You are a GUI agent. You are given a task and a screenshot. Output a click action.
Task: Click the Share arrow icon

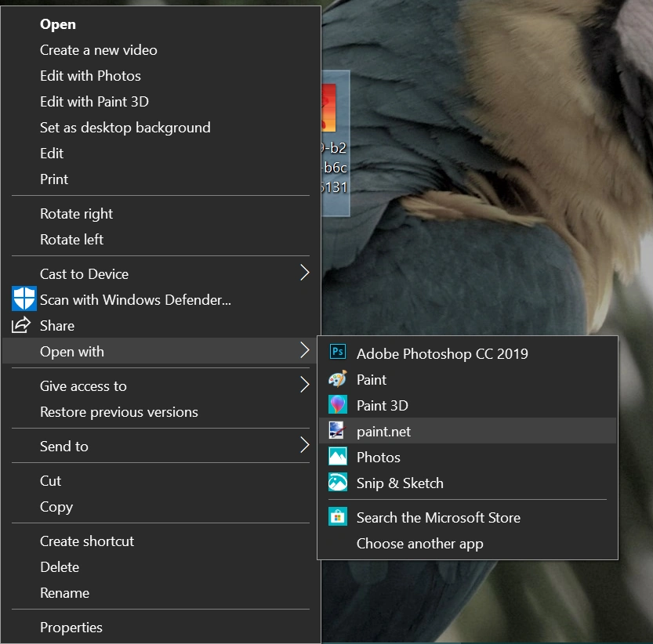coord(21,325)
